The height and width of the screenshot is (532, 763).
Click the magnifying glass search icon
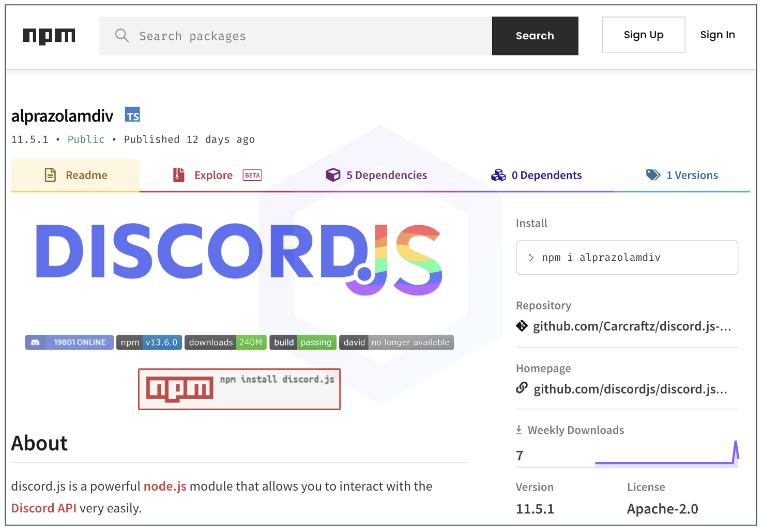122,35
